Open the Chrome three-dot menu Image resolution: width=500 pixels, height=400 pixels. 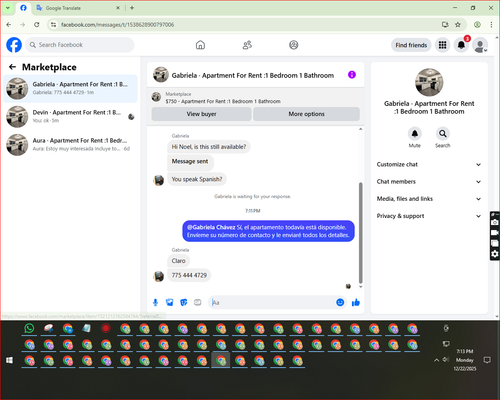click(x=491, y=25)
